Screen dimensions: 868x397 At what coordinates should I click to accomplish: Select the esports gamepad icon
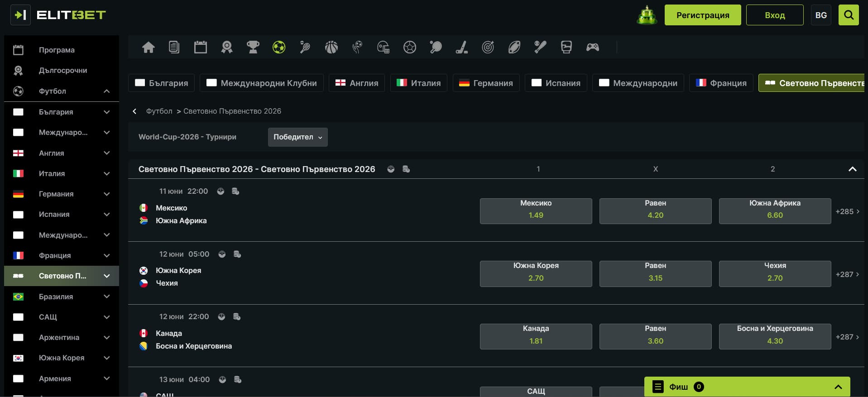(593, 47)
